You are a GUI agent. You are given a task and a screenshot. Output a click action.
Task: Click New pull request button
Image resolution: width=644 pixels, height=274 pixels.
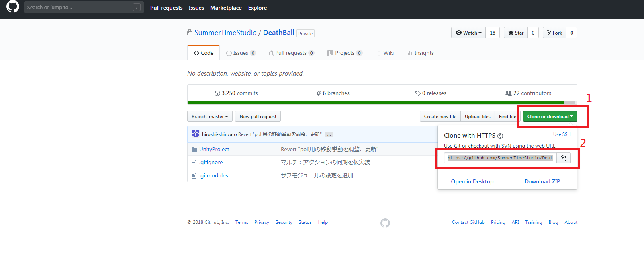[258, 116]
